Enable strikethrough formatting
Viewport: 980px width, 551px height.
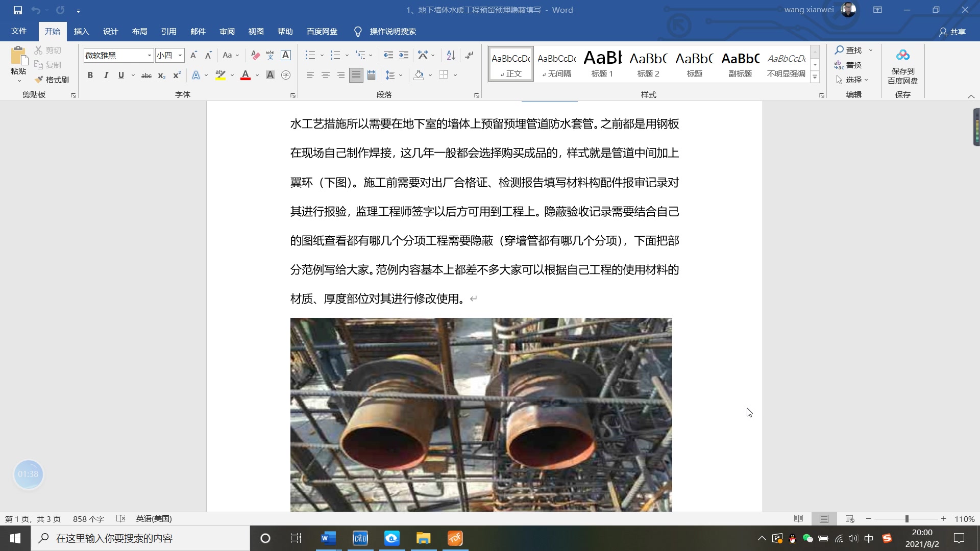[x=146, y=76]
